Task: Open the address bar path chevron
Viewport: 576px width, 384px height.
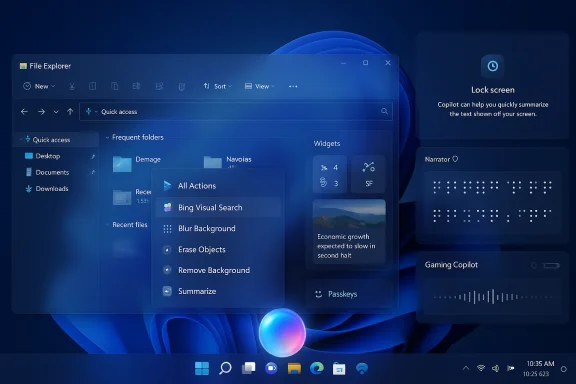Action: 96,112
